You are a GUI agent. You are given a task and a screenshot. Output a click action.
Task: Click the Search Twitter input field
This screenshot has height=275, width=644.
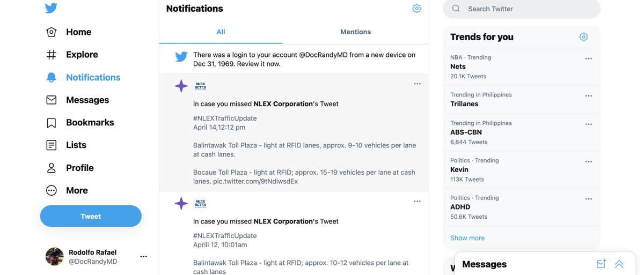click(x=521, y=9)
